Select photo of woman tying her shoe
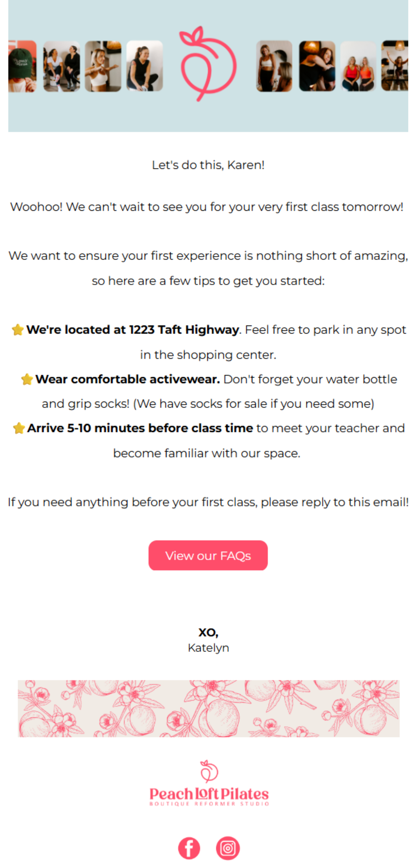416x868 pixels. tap(145, 66)
